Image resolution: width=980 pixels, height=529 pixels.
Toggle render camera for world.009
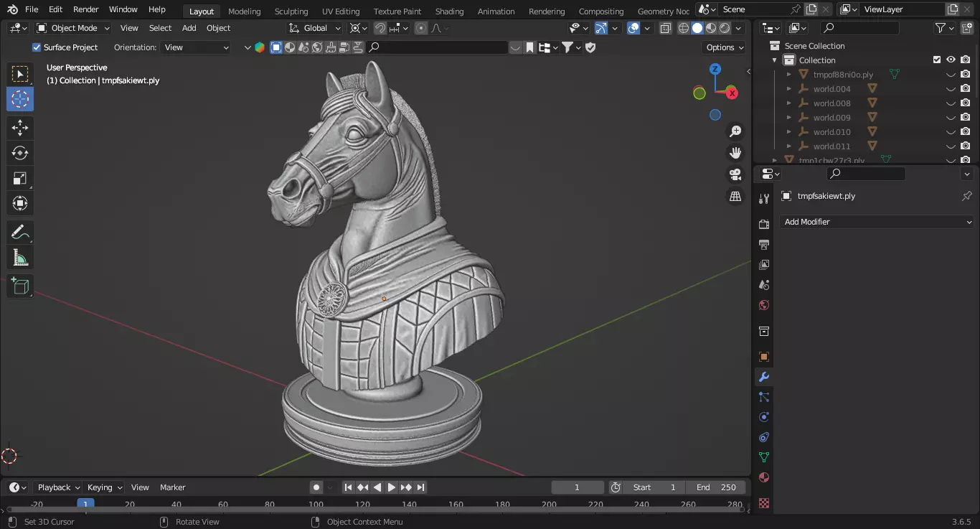(x=966, y=118)
